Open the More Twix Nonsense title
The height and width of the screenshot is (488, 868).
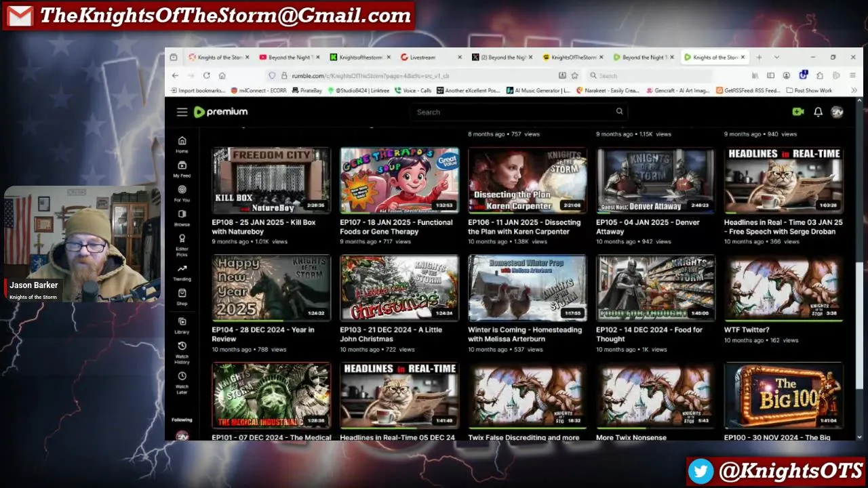[631, 437]
